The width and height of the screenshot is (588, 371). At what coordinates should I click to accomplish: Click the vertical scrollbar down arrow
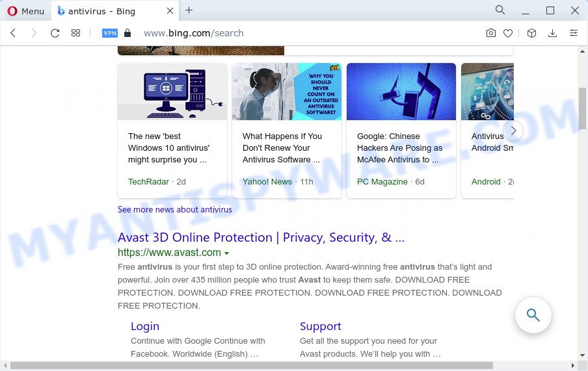[x=582, y=355]
